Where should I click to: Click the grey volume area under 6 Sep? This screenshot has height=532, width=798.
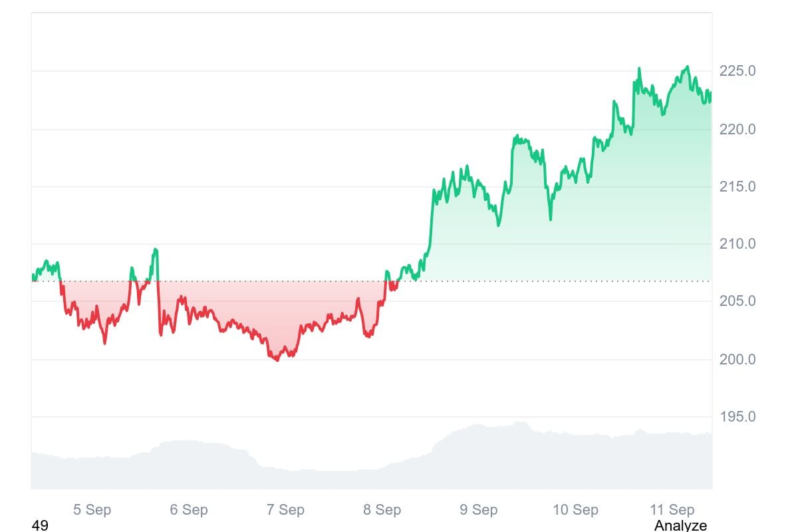(x=189, y=464)
